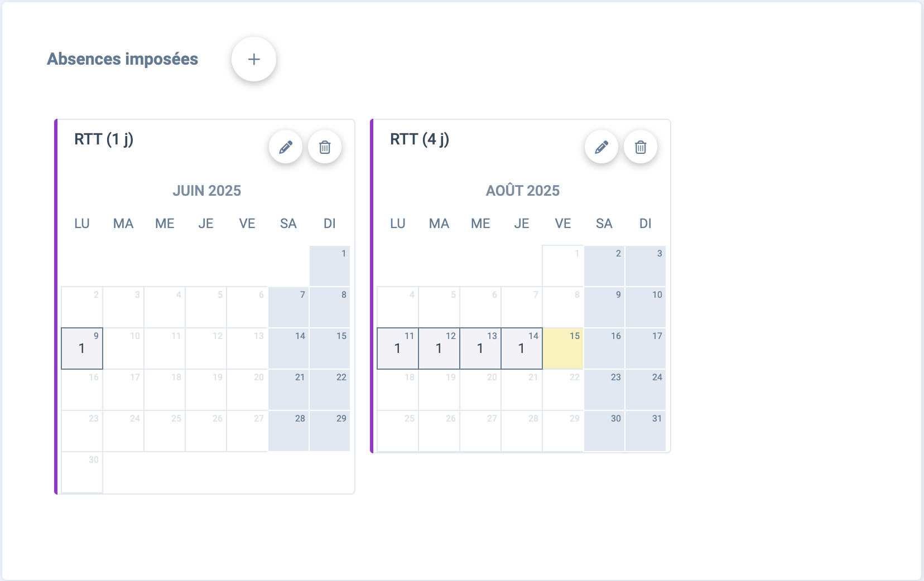Click Sunday August 31 cell
The width and height of the screenshot is (924, 581).
click(646, 431)
